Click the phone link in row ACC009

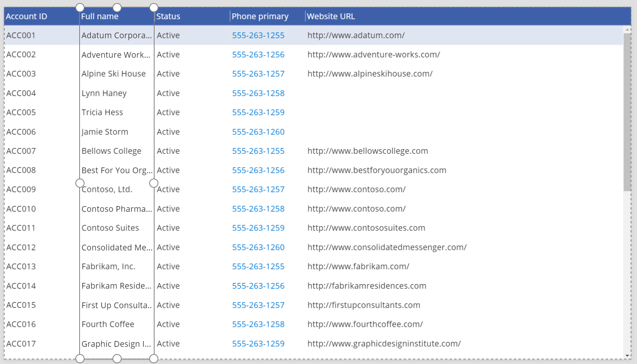[x=258, y=189]
